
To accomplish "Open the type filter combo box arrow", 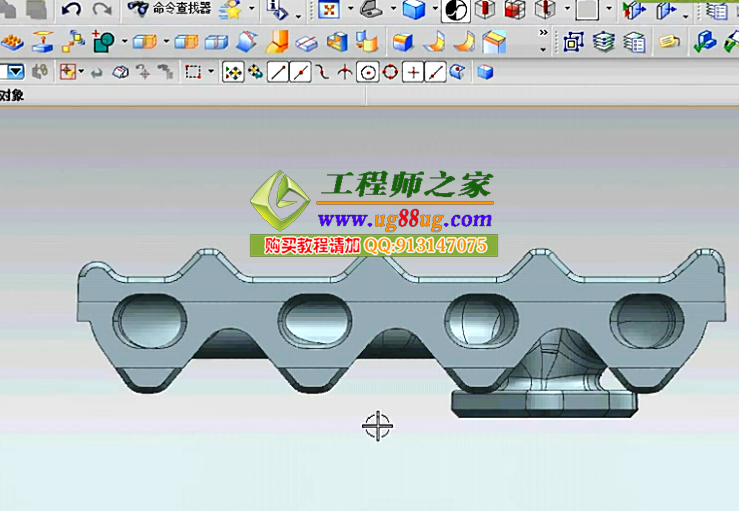I will (16, 72).
